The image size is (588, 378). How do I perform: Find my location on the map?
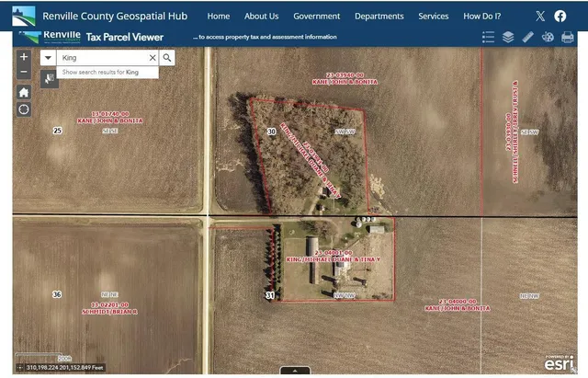(24, 109)
